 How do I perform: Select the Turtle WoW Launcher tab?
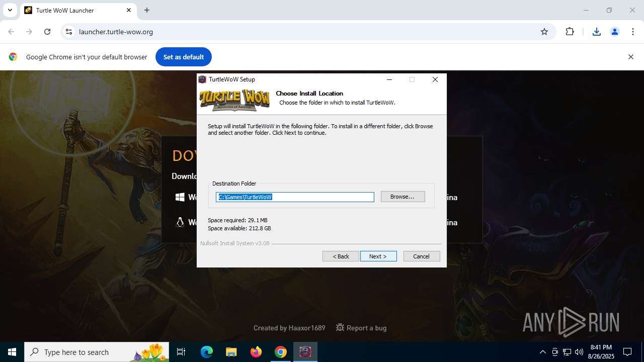pos(78,10)
